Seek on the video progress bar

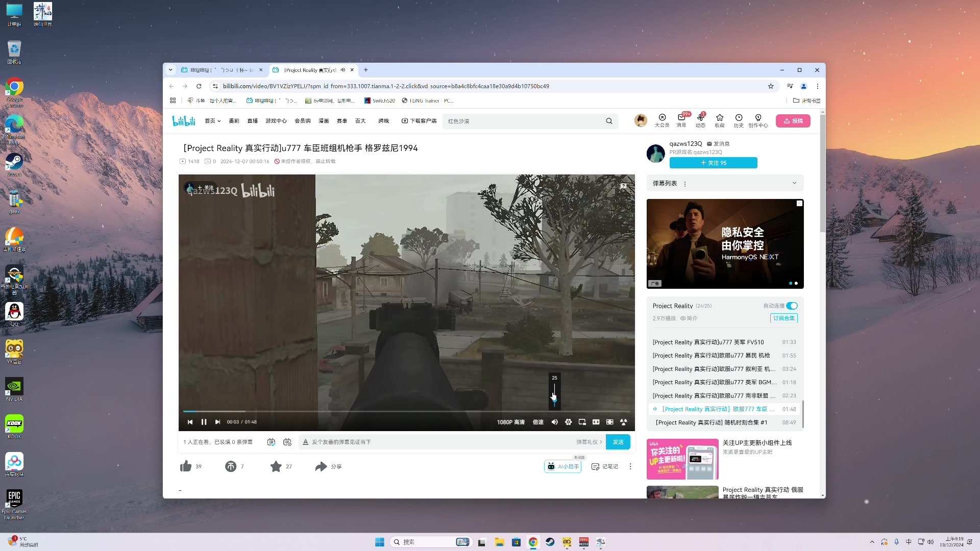coord(406,411)
